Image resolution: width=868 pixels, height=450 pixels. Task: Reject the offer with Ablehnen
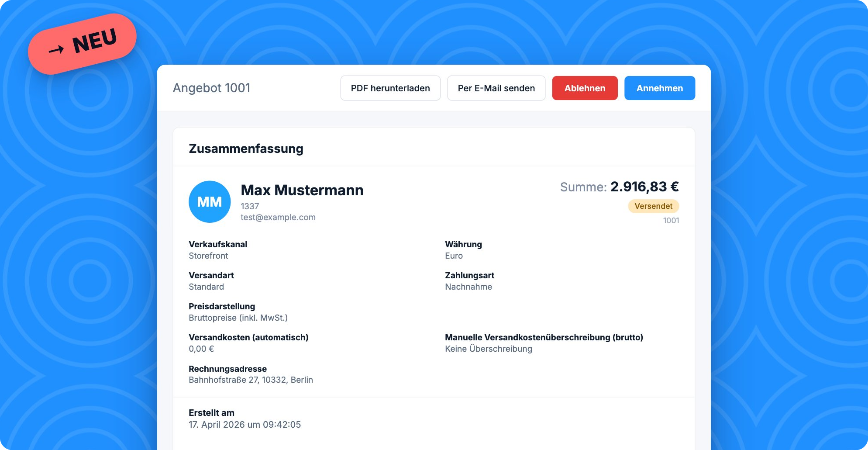pyautogui.click(x=585, y=88)
